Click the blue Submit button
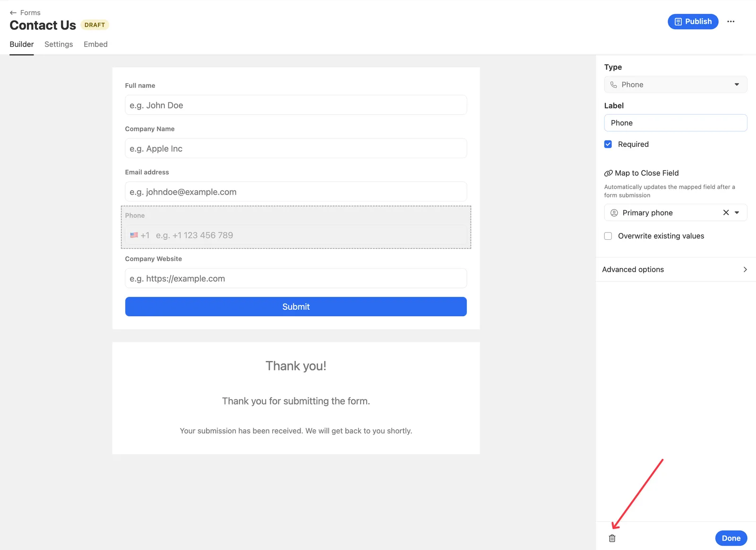This screenshot has height=550, width=756. (296, 306)
